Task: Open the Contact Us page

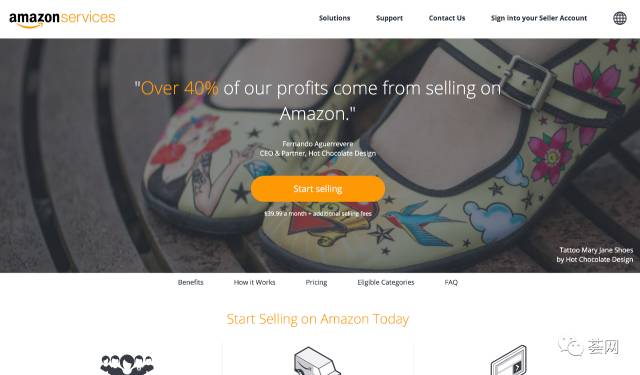Action: (x=447, y=18)
